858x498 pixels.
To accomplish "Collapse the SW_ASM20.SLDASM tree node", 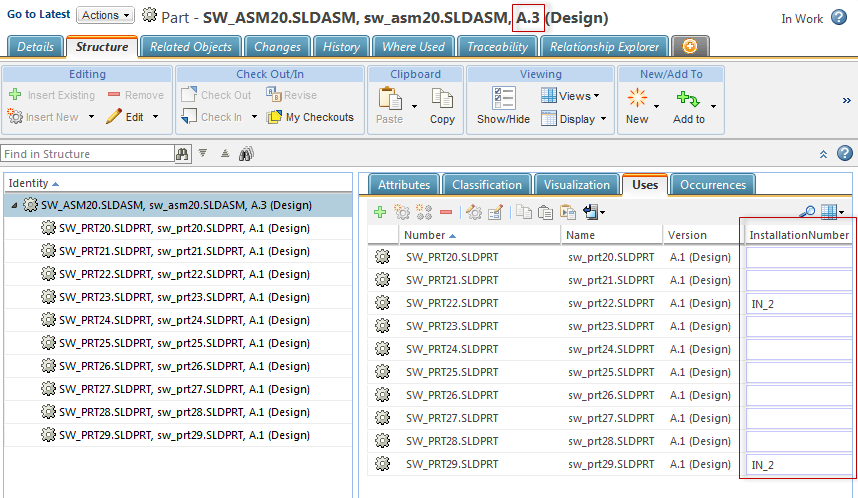I will [x=14, y=205].
